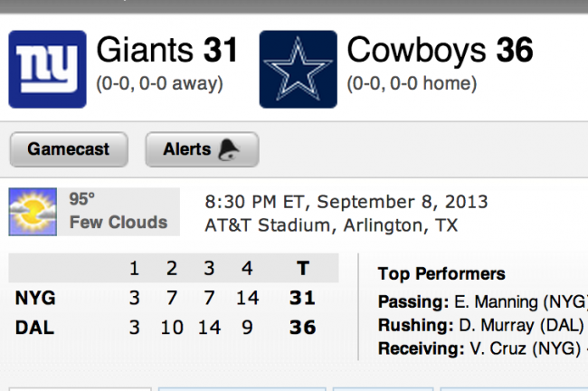Click the bell icon on Alerts

(229, 149)
